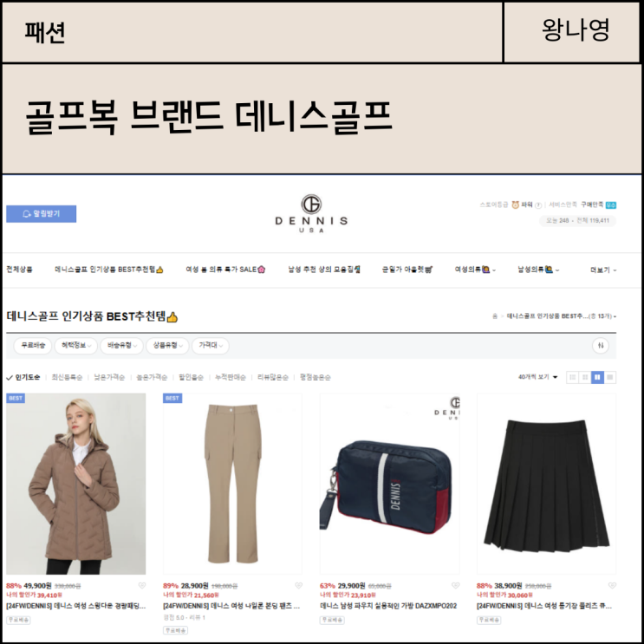Open the 40개씩 보기 dropdown
Image resolution: width=644 pixels, height=644 pixels.
537,377
